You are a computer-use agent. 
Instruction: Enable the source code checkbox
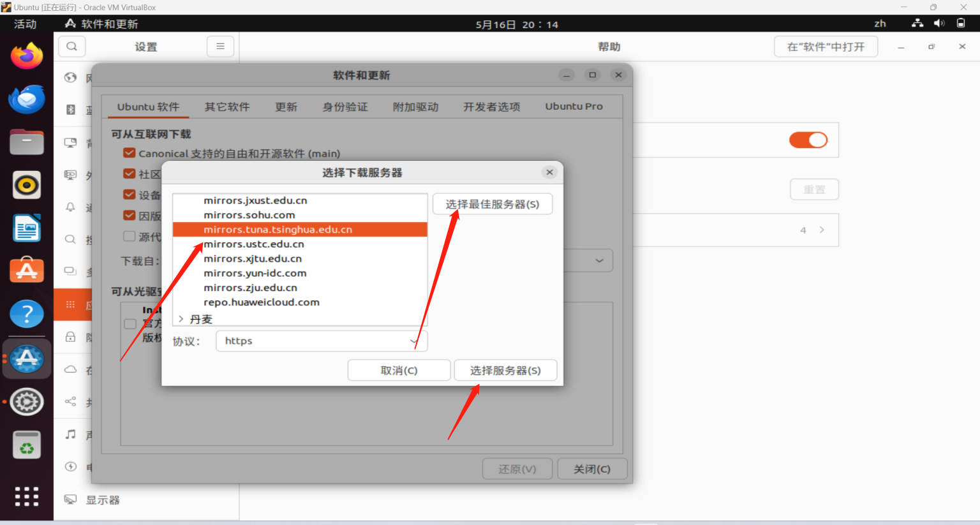[x=130, y=237]
